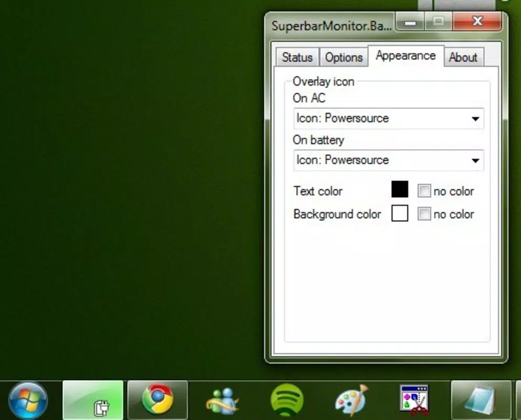Viewport: 521px width, 420px height.
Task: Close the SuperbarMonitor window
Action: (x=477, y=22)
